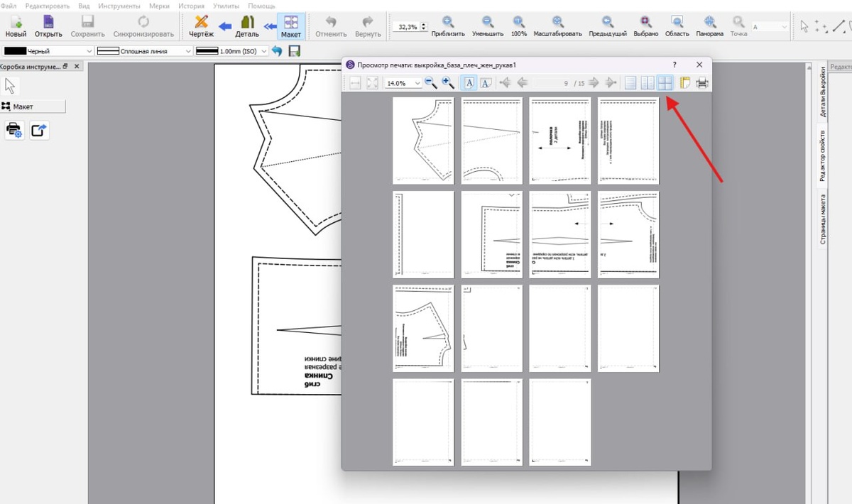
Task: Click Синхронизировать in the main toolbar
Action: tap(143, 26)
